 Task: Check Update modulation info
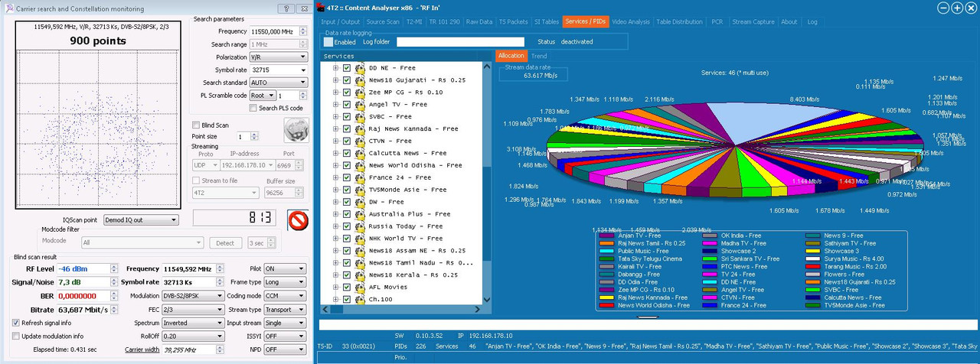click(16, 336)
